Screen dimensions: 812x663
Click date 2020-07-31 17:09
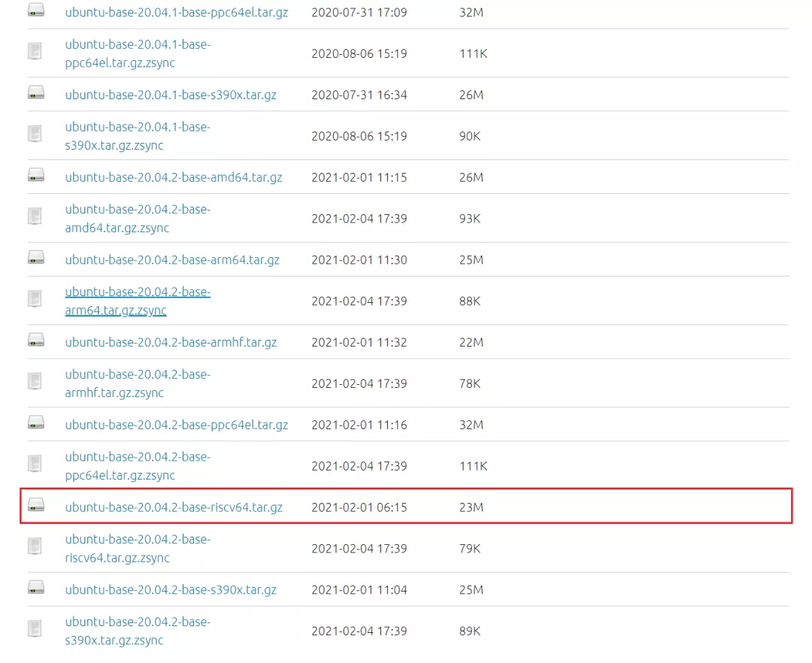(x=359, y=13)
